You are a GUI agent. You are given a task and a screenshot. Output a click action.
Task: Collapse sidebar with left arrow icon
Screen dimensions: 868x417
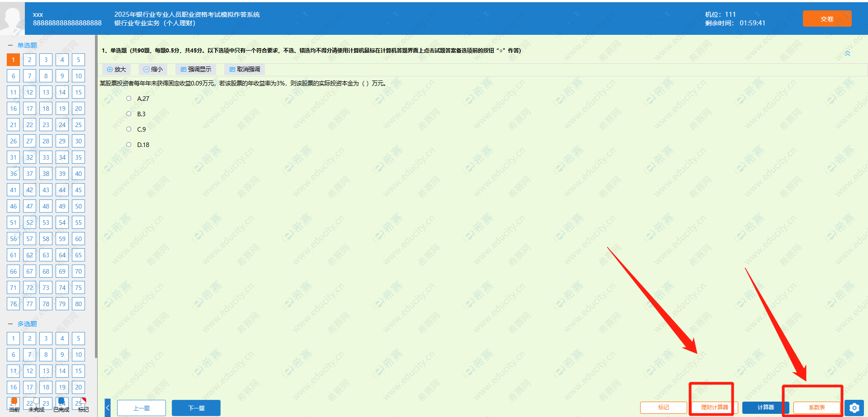(x=108, y=408)
